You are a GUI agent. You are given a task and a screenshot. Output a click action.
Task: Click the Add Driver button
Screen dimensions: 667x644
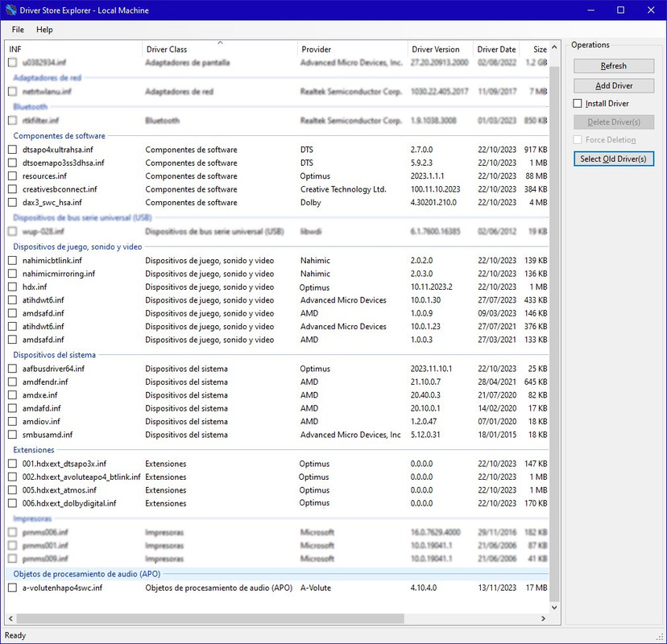click(x=613, y=85)
